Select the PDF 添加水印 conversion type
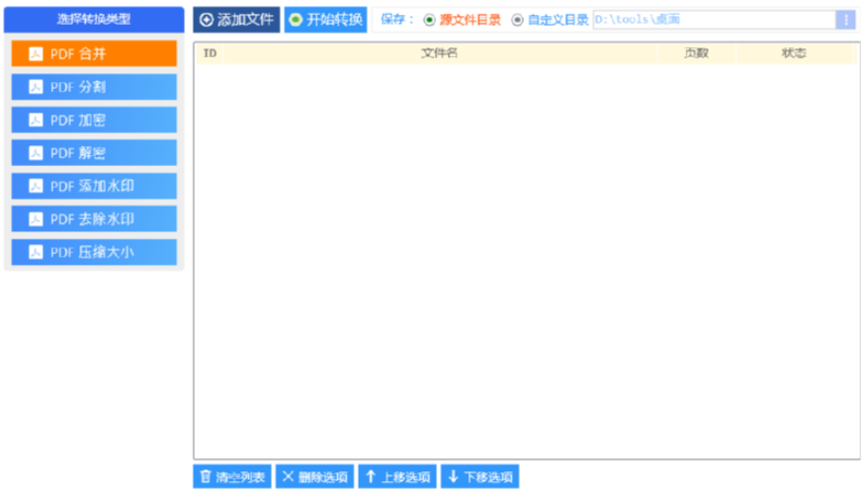868x490 pixels. [94, 186]
